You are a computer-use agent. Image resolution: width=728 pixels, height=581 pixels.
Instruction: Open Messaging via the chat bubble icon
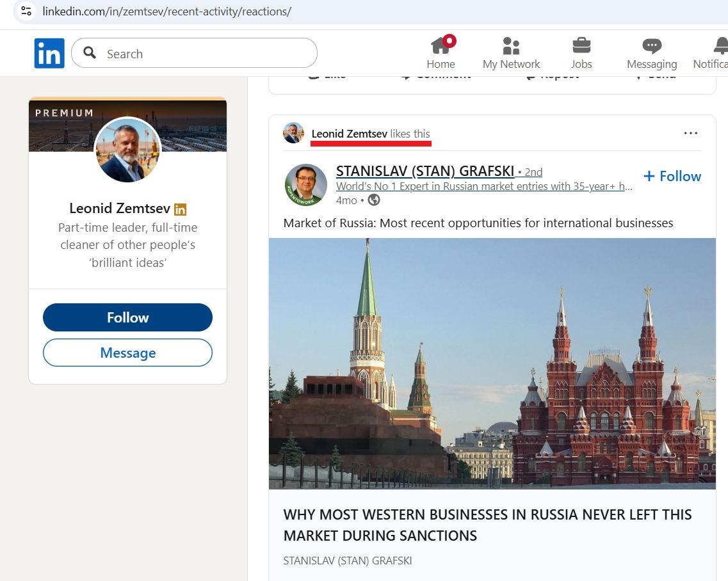click(x=651, y=46)
